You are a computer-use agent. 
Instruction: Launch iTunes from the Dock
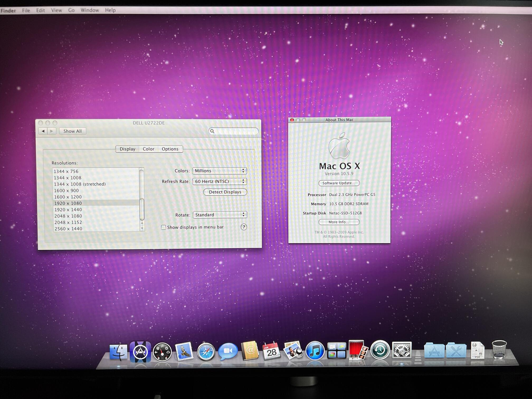tap(315, 351)
